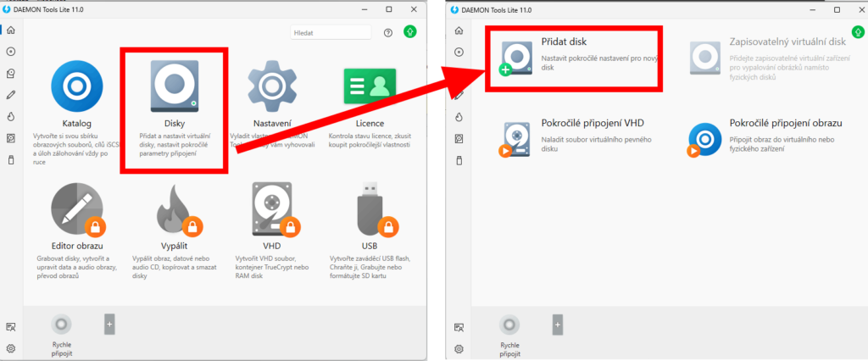
Task: Click the bottom-left settings gear in left window
Action: click(x=10, y=348)
